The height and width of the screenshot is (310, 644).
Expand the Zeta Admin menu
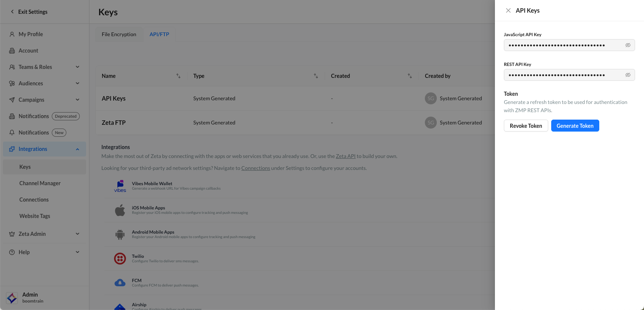point(78,234)
